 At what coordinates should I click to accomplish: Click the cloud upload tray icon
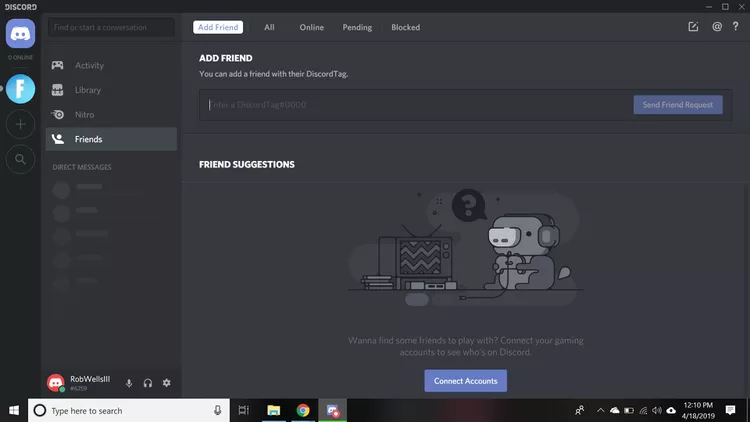coord(671,411)
